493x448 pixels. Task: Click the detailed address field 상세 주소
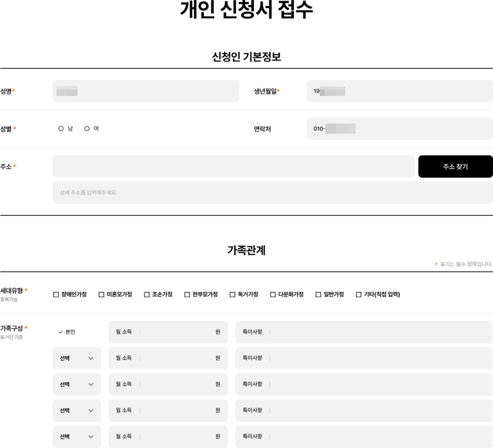click(272, 193)
